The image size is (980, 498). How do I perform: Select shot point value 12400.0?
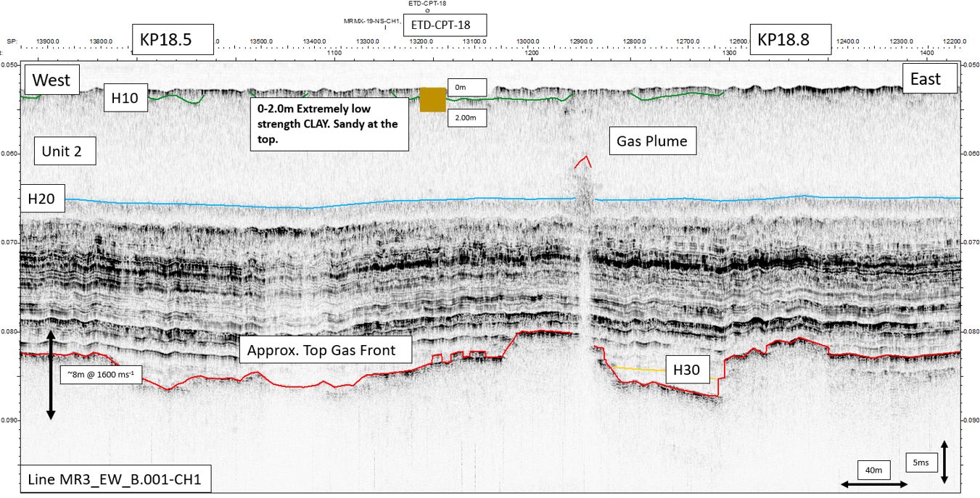[848, 41]
